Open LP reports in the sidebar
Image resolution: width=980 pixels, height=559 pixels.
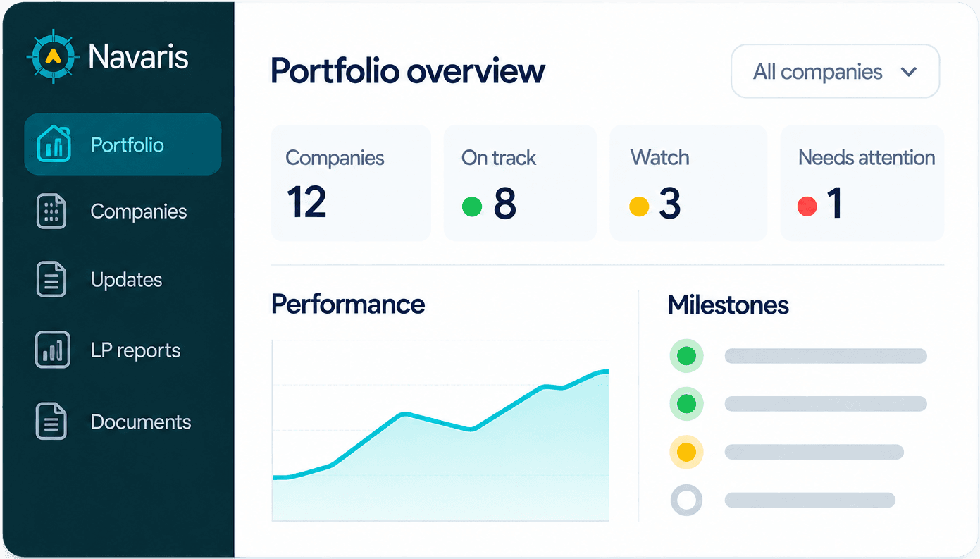(x=136, y=350)
